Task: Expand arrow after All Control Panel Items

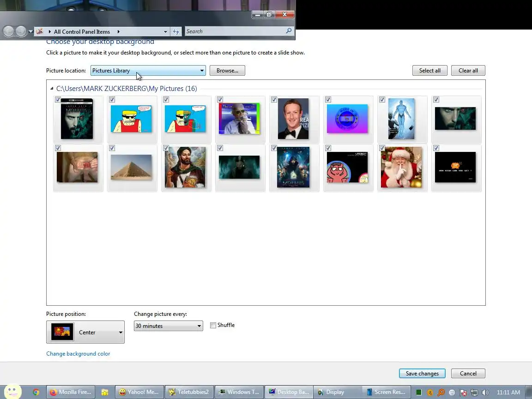Action: [118, 31]
